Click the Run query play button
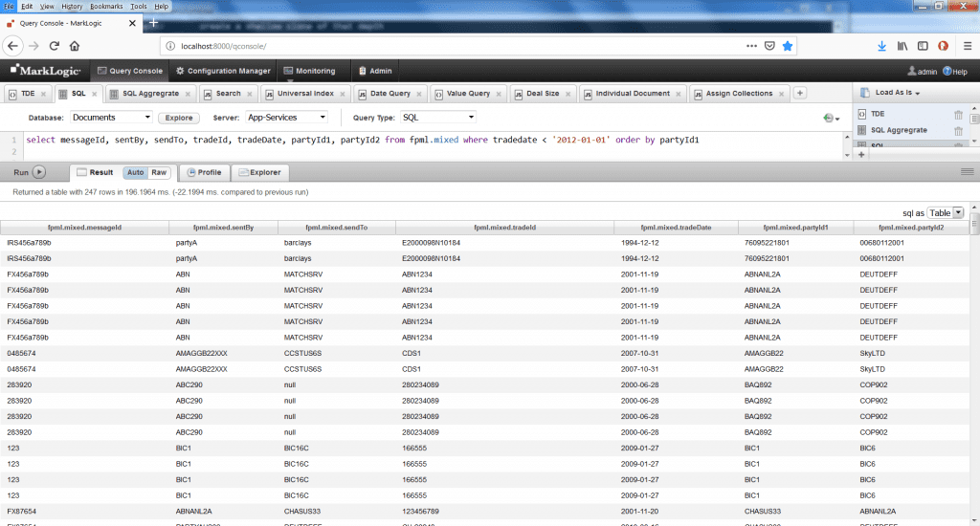The image size is (980, 526). tap(38, 172)
